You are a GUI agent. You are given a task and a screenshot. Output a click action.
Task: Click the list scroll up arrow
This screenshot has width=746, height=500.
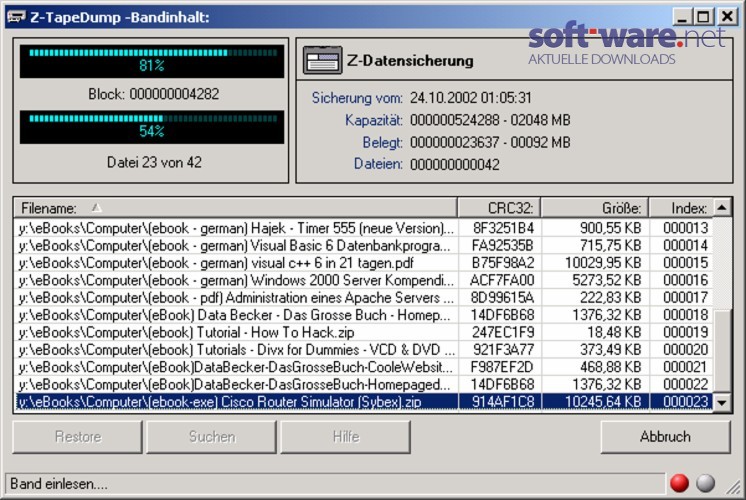(722, 207)
